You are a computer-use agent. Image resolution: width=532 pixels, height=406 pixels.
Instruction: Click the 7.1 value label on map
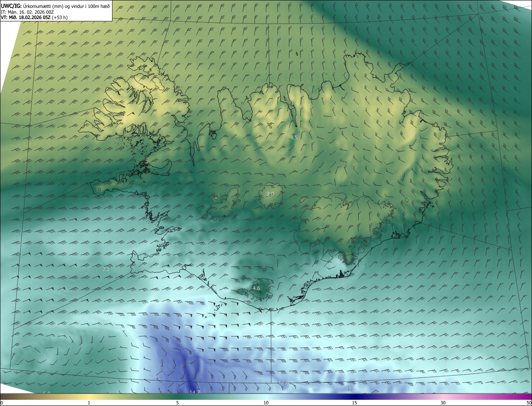tap(106, 269)
